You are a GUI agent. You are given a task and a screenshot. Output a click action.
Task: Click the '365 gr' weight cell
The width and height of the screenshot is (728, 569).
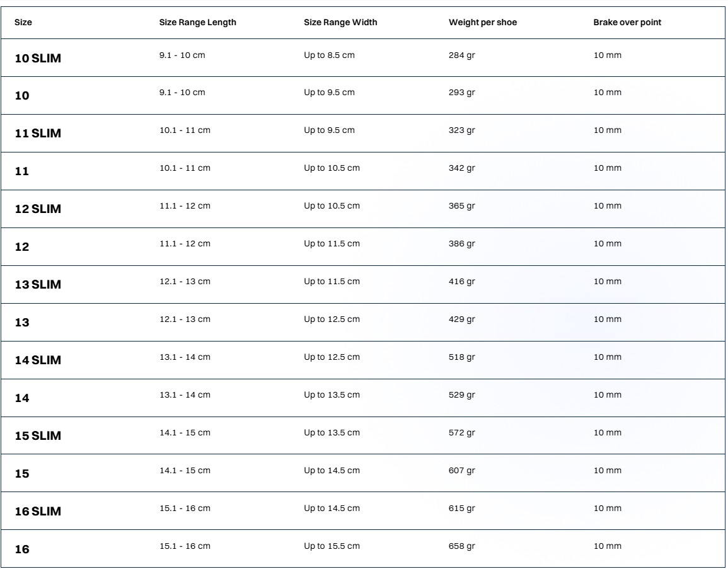461,206
